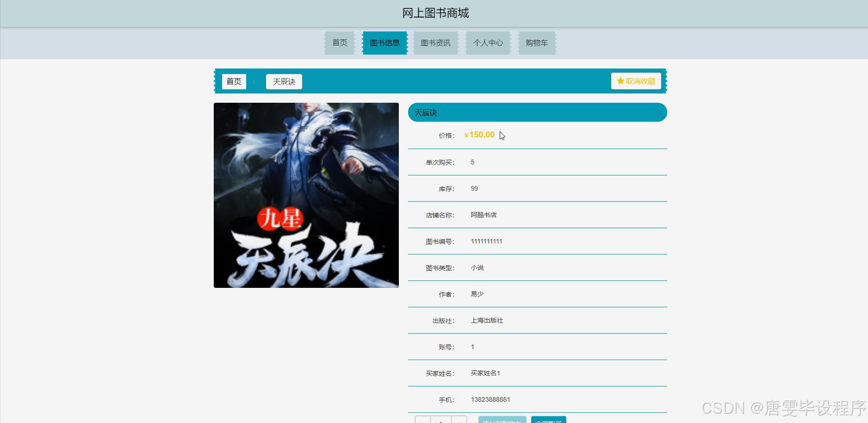Click the 网上图书商城 site title

coord(435,13)
